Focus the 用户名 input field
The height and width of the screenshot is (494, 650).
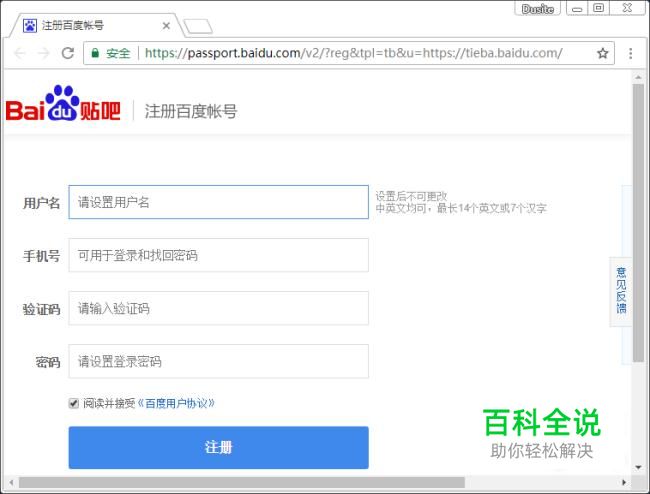click(218, 202)
